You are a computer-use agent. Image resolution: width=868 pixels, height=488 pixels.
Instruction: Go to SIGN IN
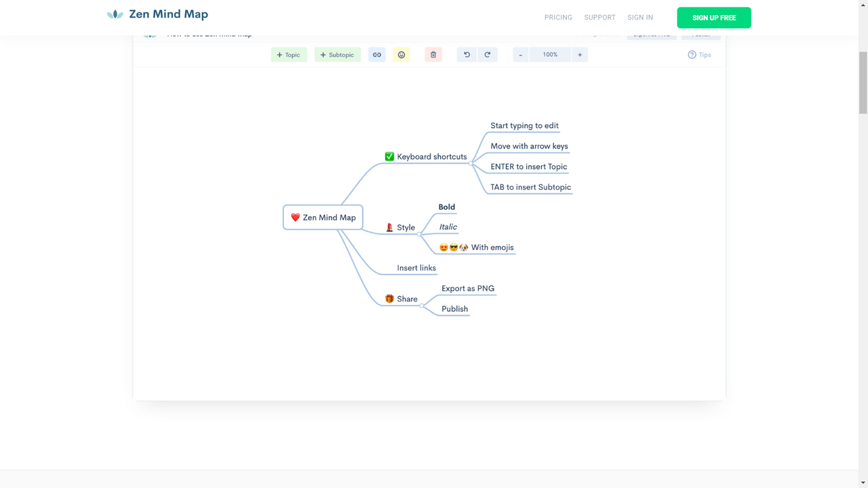coord(640,18)
